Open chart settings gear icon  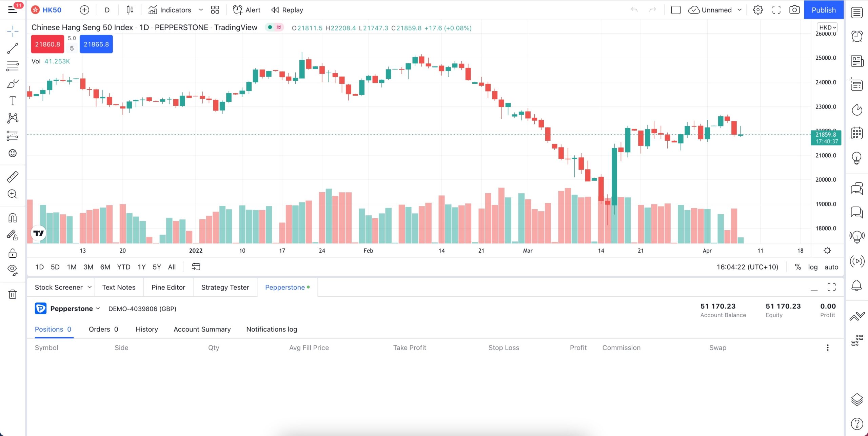pos(758,10)
